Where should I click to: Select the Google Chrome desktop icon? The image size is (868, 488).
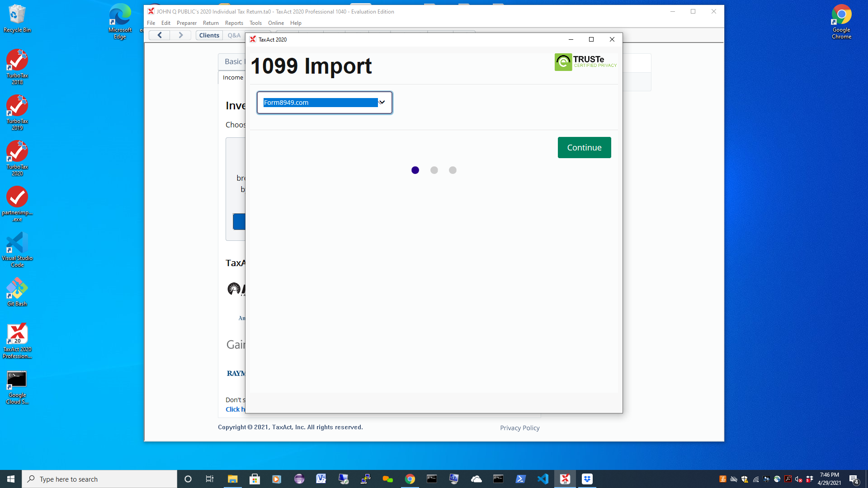841,22
